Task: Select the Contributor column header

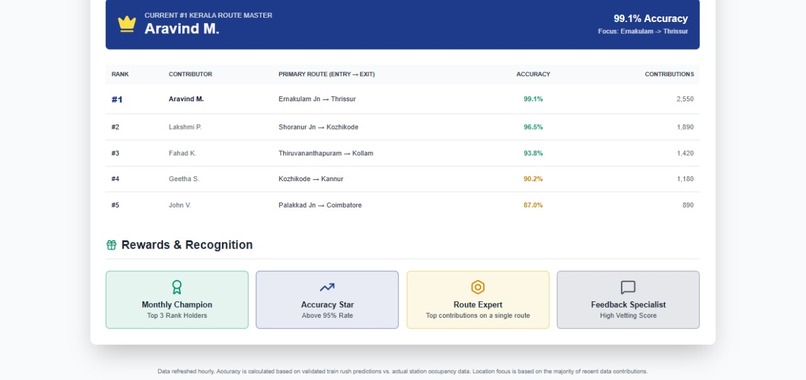Action: coord(190,74)
